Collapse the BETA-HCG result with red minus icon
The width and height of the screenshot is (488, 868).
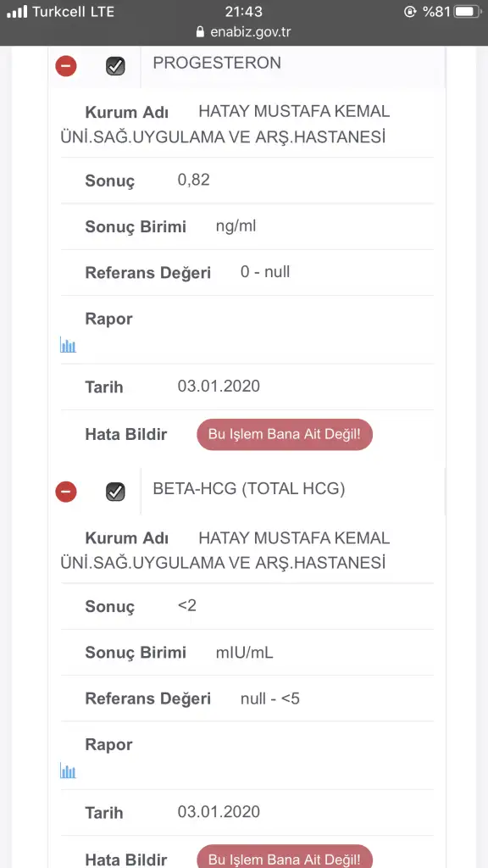coord(66,492)
